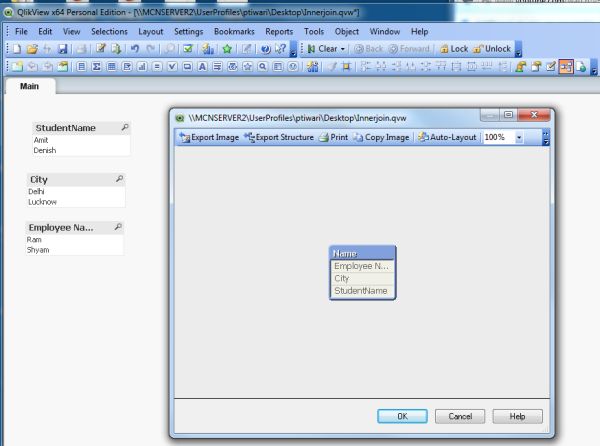
Task: Create a List Box object
Action: tap(81, 67)
